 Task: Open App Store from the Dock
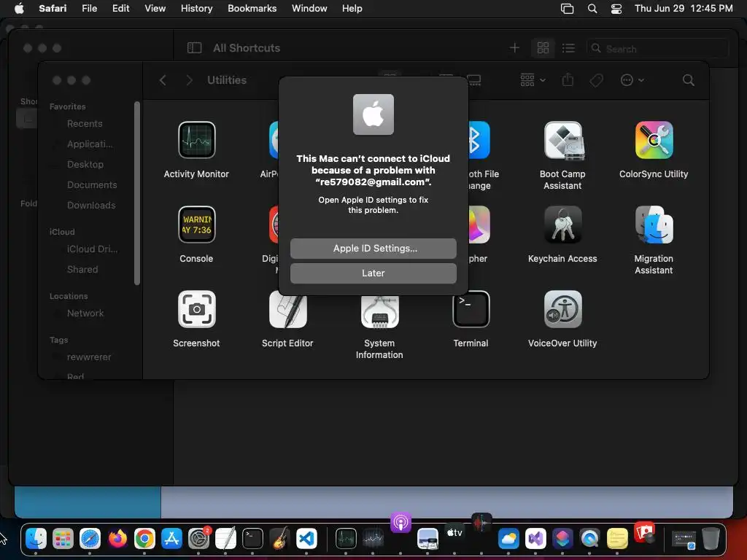(171, 539)
